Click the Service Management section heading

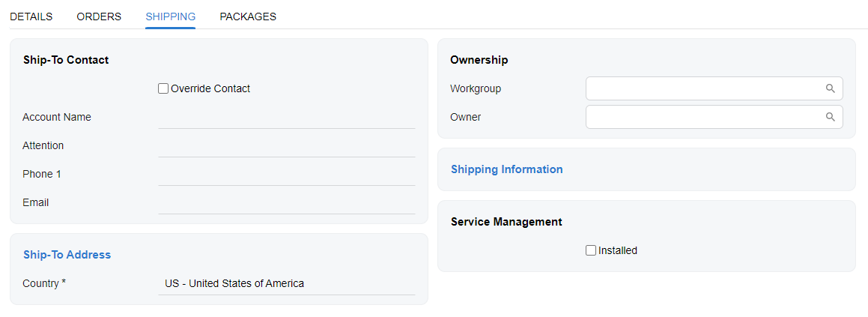tap(506, 222)
